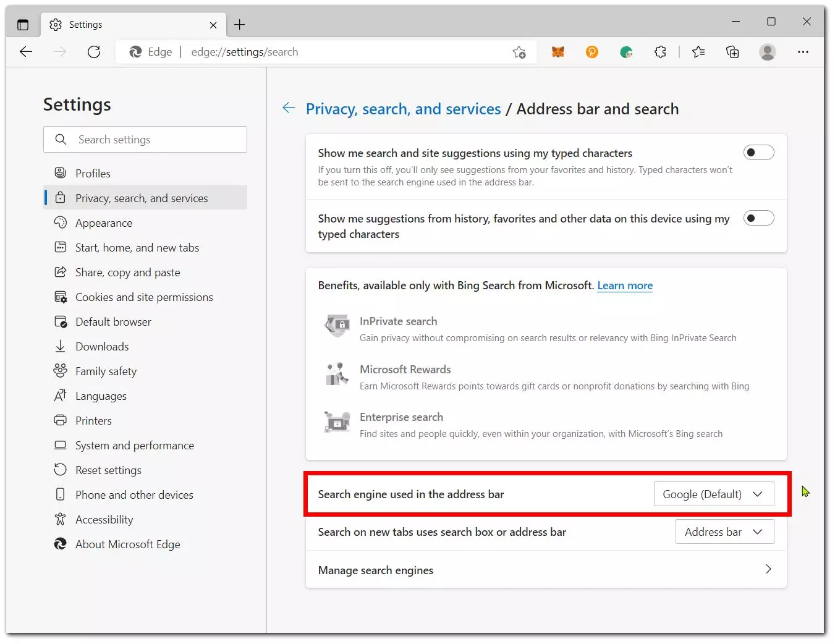
Task: Click 'Search engine used in the address bar' label
Action: coord(411,494)
